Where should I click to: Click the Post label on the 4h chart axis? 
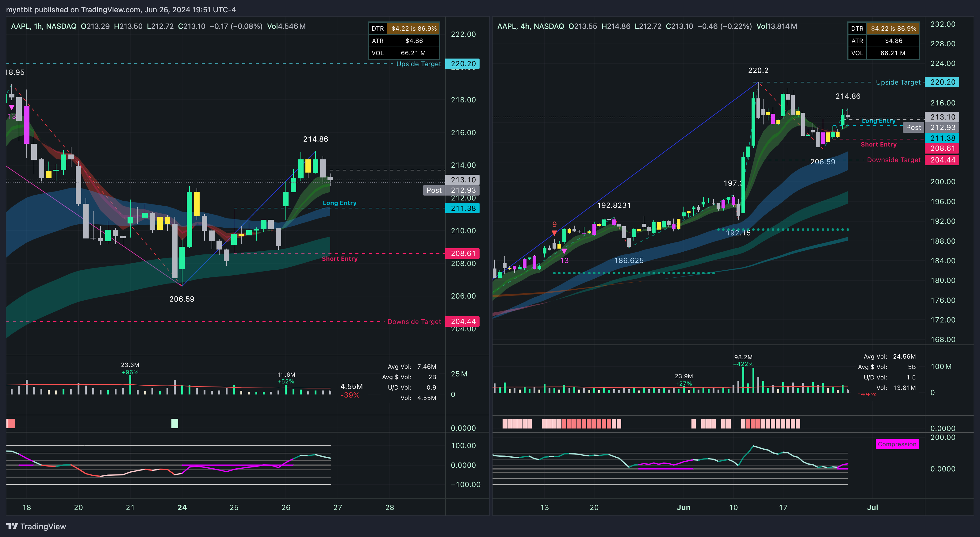[x=913, y=128]
